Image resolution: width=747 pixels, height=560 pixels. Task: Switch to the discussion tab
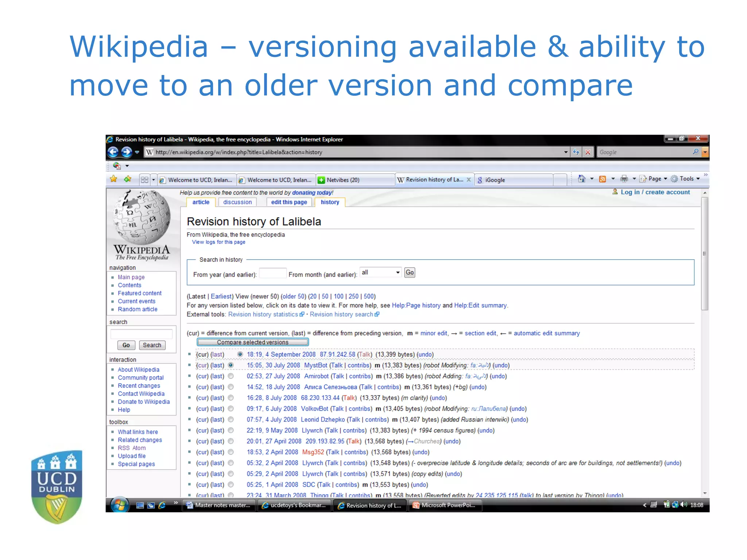point(237,202)
